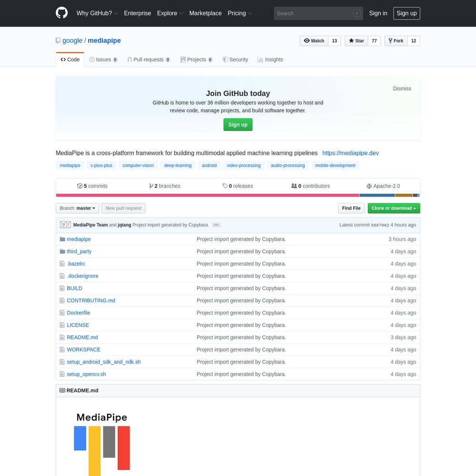Screen dimensions: 476x476
Task: Expand the Pricing menu
Action: pyautogui.click(x=240, y=13)
